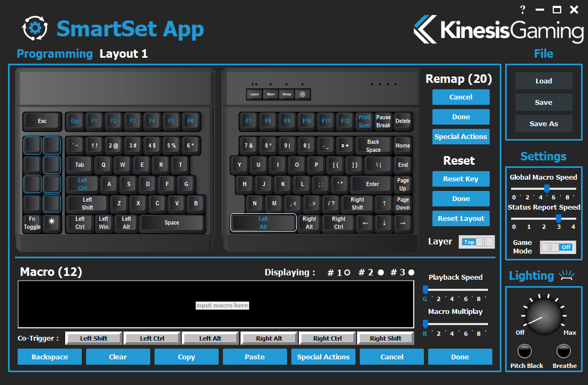Select the Left Win key
The width and height of the screenshot is (588, 385).
point(104,223)
